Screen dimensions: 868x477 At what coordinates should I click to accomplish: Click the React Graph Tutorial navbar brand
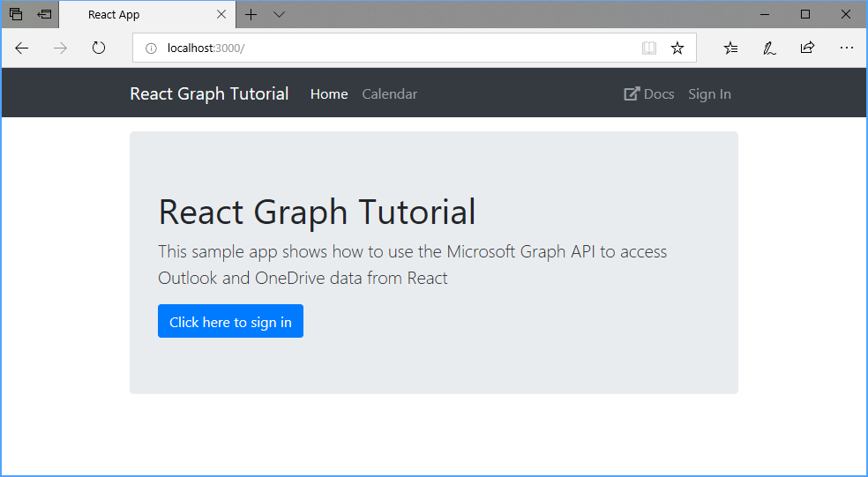click(x=209, y=93)
